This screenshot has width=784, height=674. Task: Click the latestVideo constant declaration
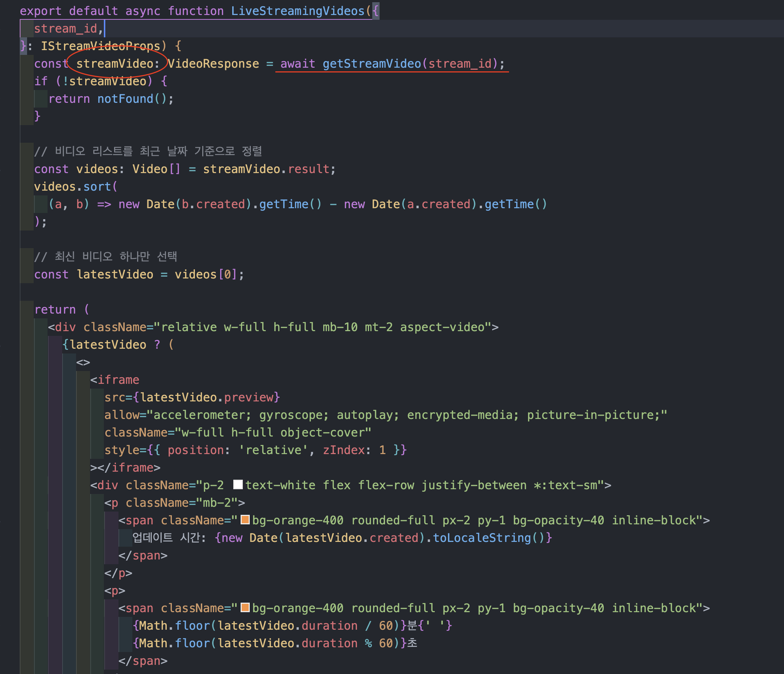[115, 274]
